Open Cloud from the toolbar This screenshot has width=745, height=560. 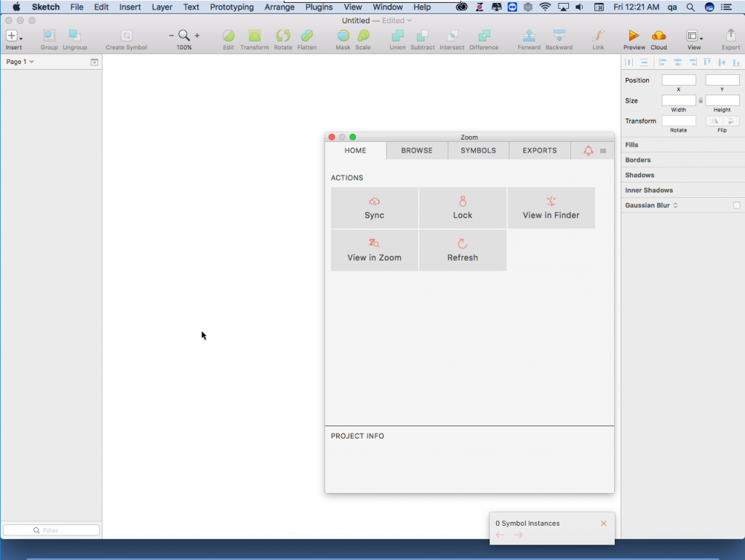click(x=658, y=39)
